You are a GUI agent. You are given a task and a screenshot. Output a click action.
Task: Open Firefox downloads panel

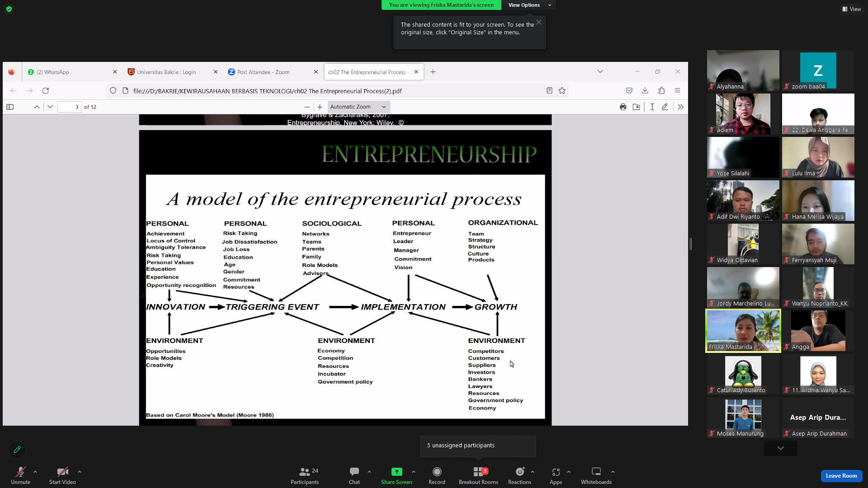[645, 91]
